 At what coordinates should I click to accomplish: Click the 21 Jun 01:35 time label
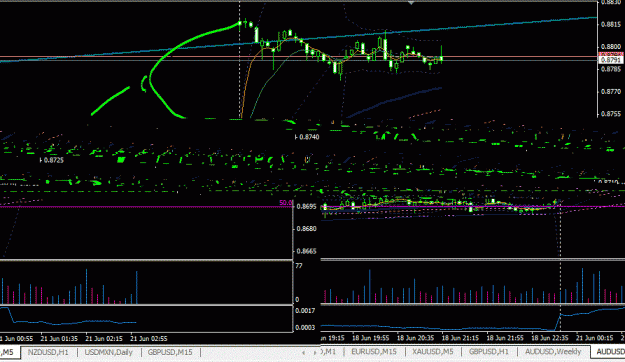click(x=59, y=338)
